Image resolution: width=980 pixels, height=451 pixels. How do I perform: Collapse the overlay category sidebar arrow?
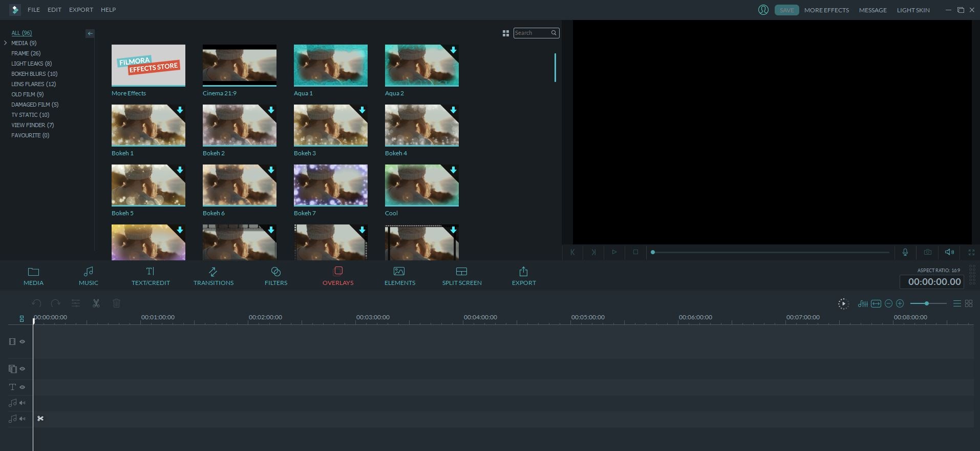tap(90, 33)
